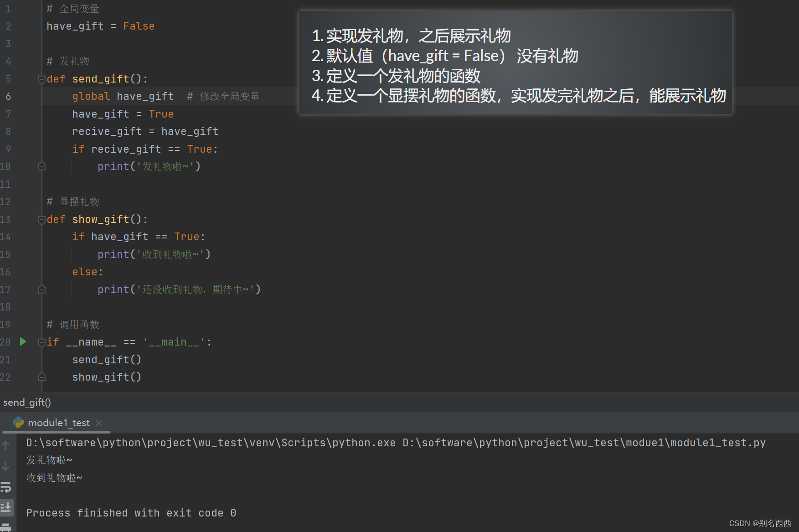Click the send_gift() breadcrumb below the editor
Image resolution: width=799 pixels, height=532 pixels.
(x=26, y=402)
